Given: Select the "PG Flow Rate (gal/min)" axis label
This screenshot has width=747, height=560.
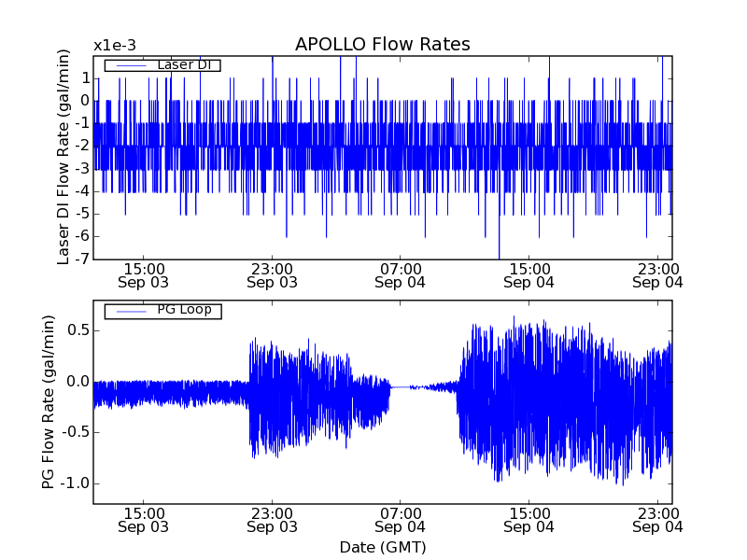Looking at the screenshot, I should click(49, 402).
